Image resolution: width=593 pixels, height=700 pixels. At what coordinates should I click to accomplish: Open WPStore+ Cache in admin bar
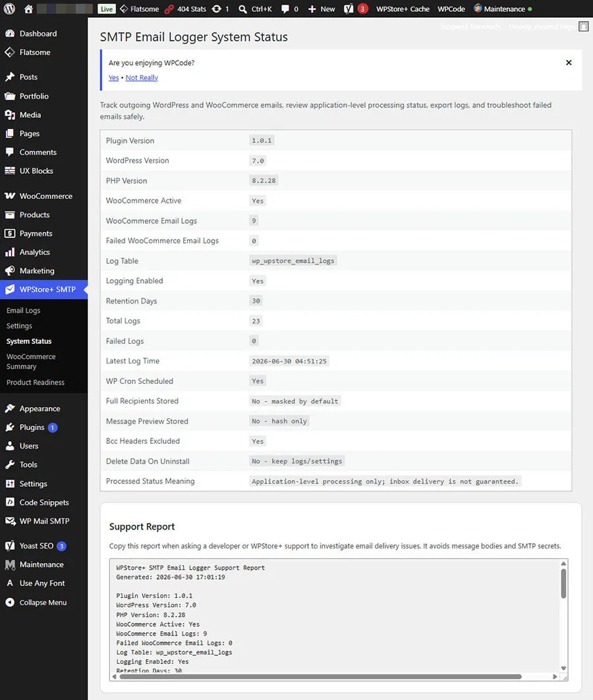point(403,9)
